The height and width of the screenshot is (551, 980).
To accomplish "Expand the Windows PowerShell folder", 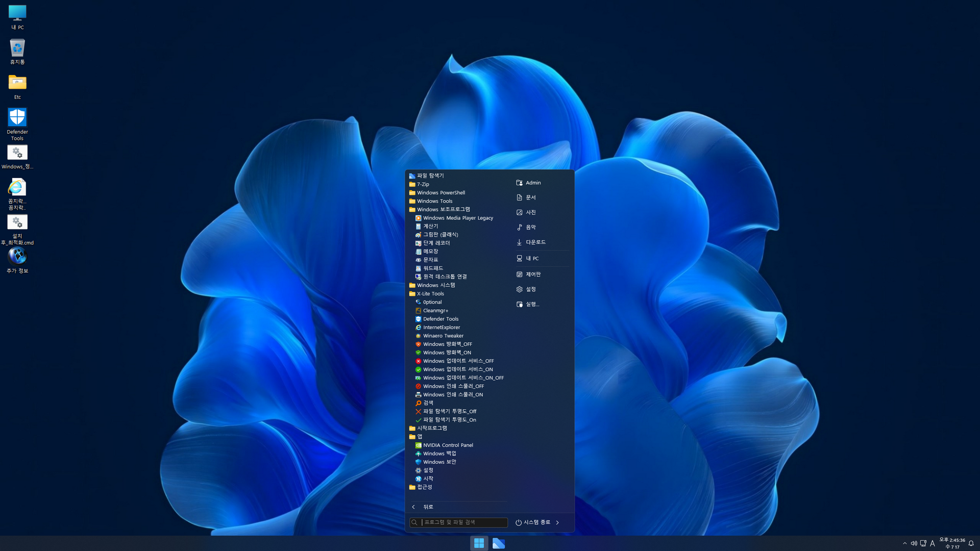I will coord(440,192).
